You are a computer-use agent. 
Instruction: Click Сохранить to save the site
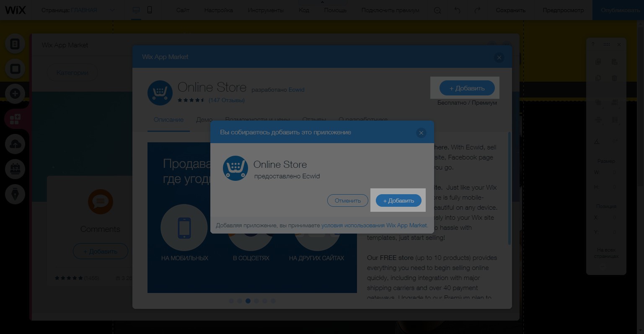[x=510, y=10]
